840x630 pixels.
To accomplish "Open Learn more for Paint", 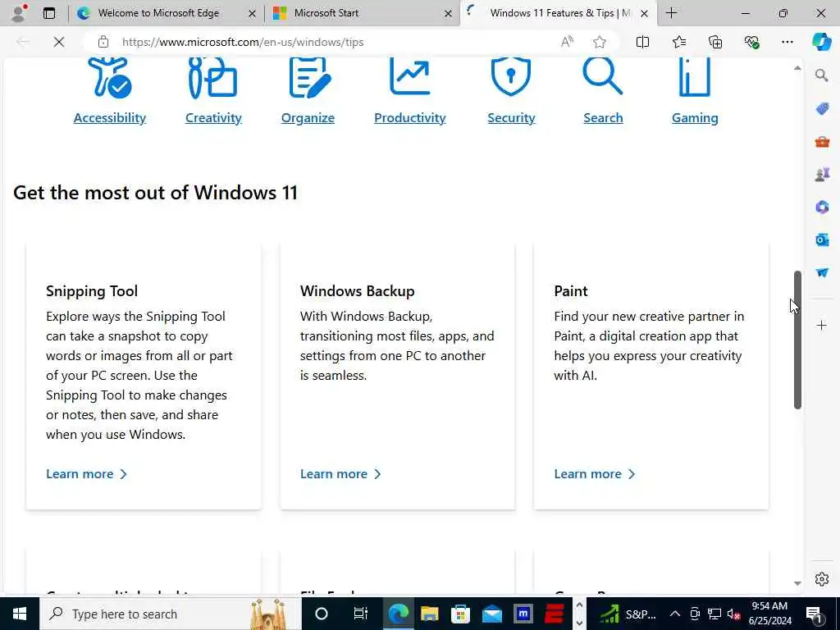I will click(594, 474).
